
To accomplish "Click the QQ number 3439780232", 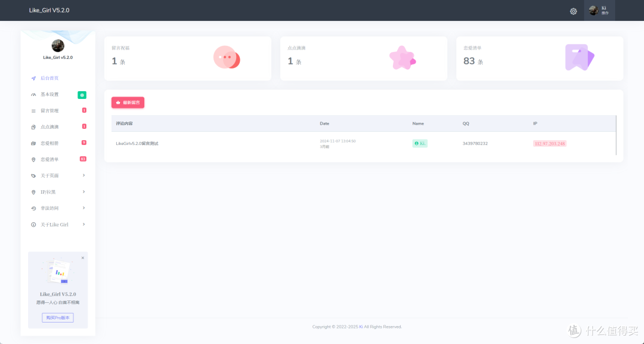I will pyautogui.click(x=475, y=144).
